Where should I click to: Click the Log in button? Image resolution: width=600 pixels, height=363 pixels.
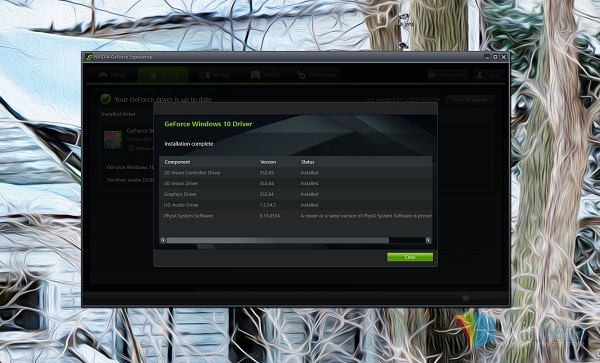pyautogui.click(x=488, y=75)
